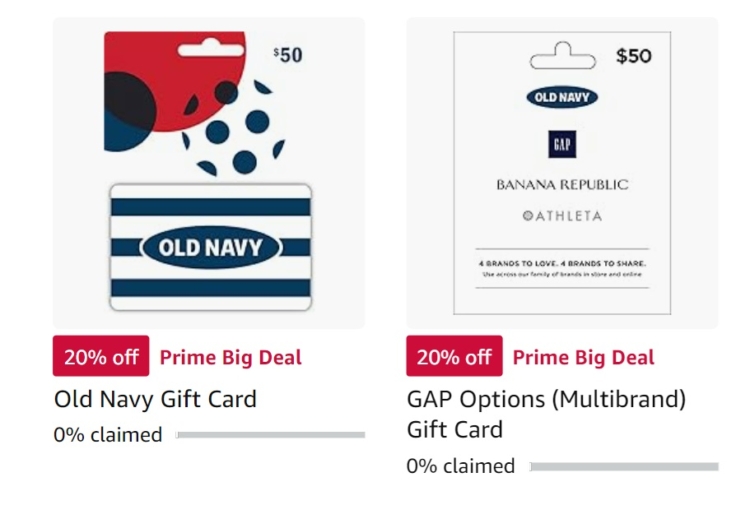Click the Old Navy claimed progress bar

pyautogui.click(x=270, y=435)
